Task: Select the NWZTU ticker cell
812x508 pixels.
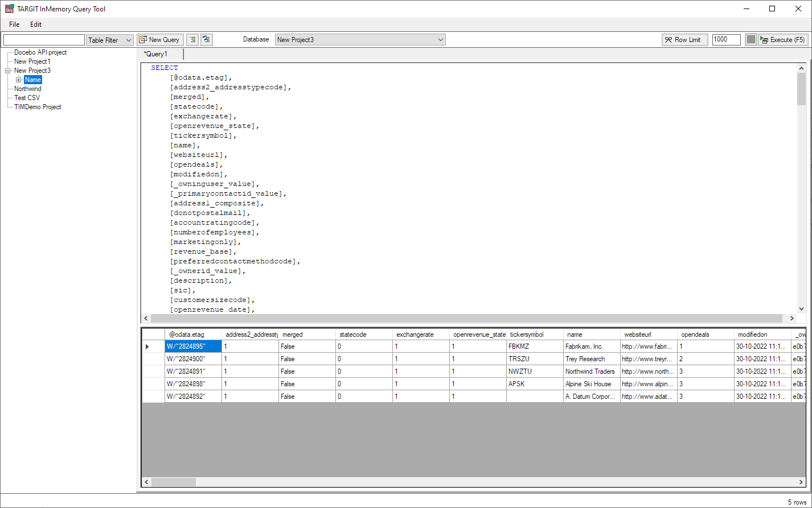Action: [x=535, y=371]
